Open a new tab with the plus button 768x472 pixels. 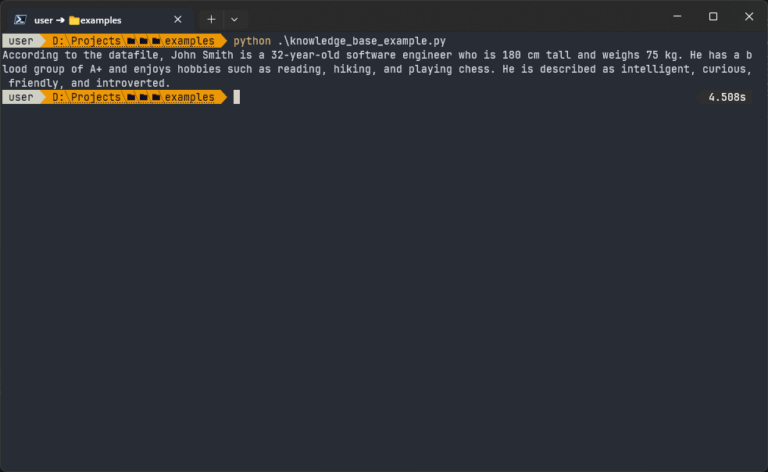(211, 19)
